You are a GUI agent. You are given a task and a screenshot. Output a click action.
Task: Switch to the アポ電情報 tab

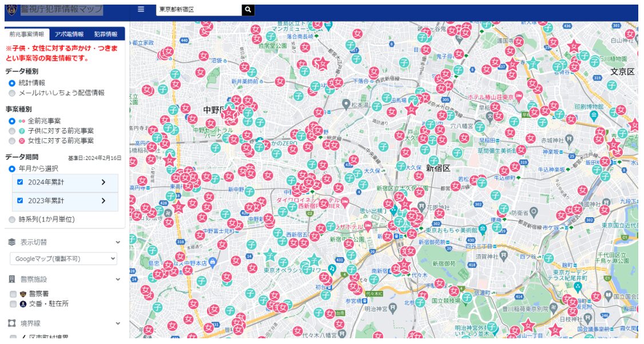click(69, 34)
